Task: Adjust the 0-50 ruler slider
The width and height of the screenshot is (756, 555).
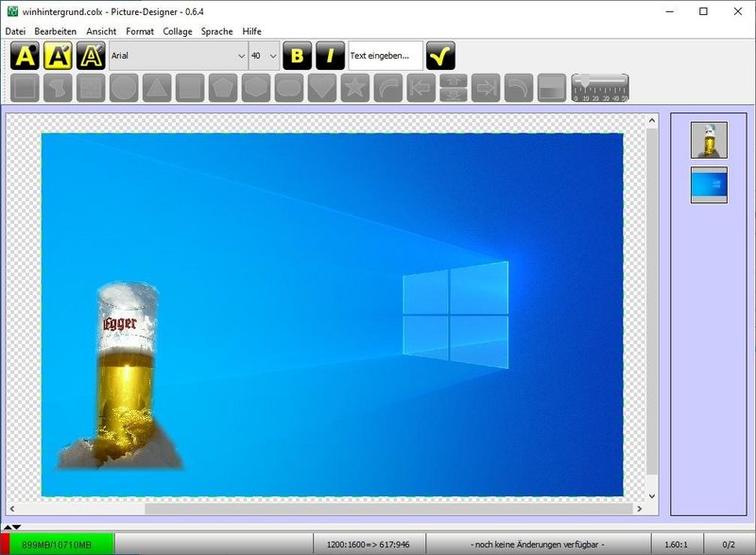Action: pos(600,88)
